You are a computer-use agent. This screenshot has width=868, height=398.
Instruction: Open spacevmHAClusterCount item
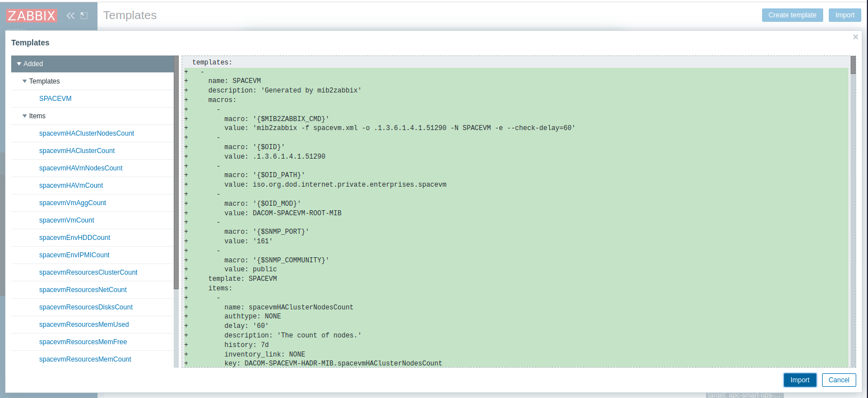coord(77,151)
